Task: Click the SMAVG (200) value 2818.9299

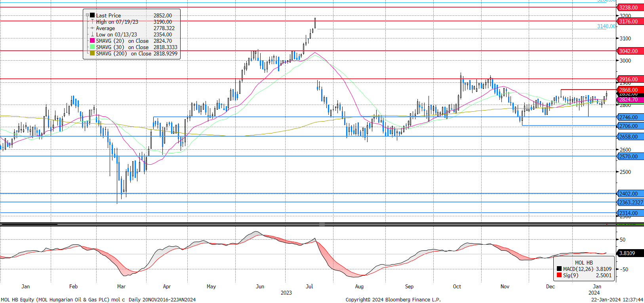Action: [x=166, y=53]
